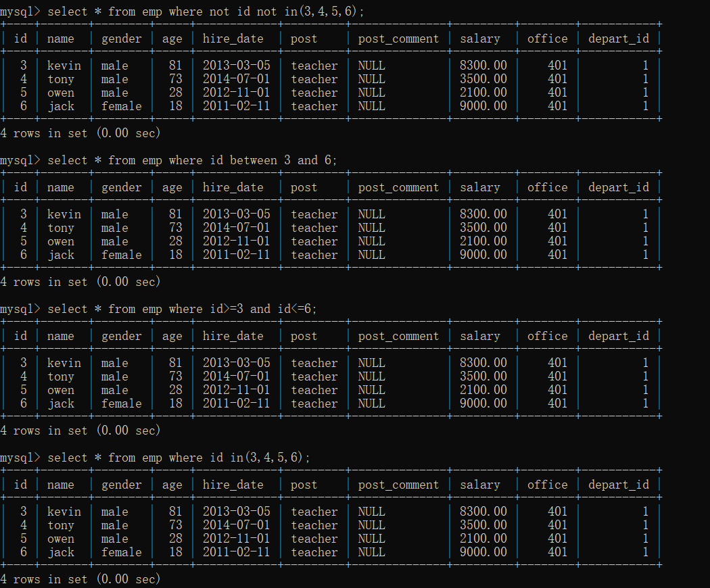Click "tony" in the first result table
This screenshot has height=588, width=710.
click(x=61, y=79)
